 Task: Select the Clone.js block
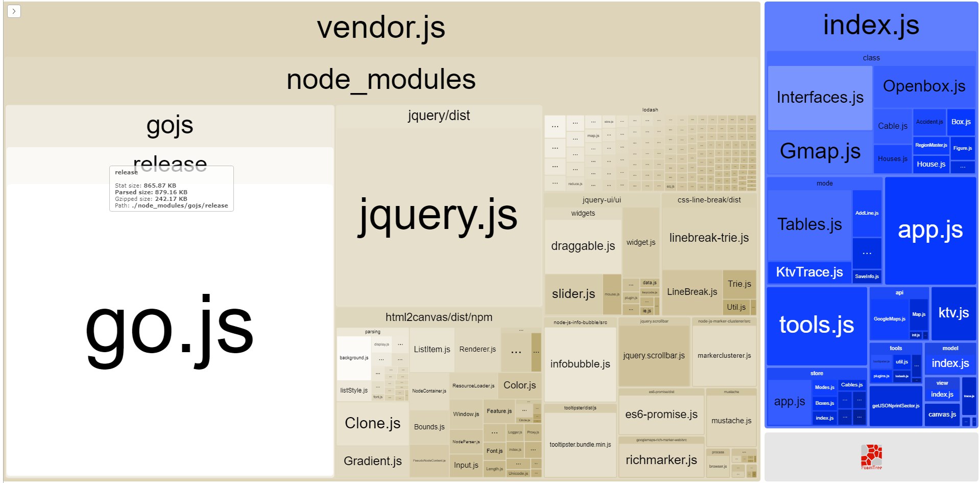pos(372,423)
